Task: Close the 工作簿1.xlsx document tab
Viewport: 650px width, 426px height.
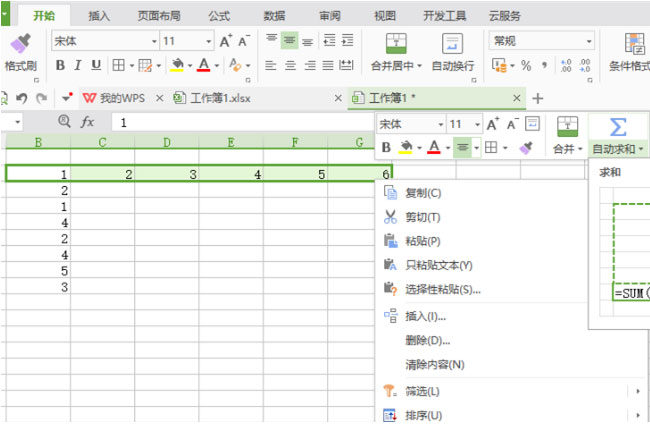Action: click(338, 98)
